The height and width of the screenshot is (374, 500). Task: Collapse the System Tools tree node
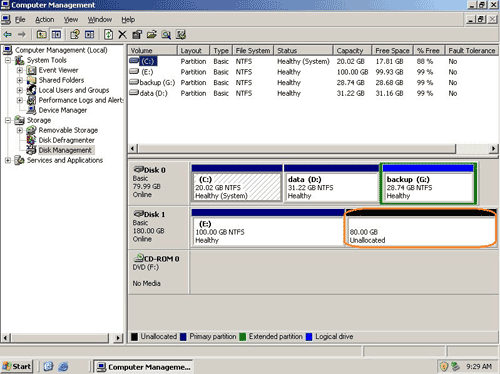click(8, 60)
